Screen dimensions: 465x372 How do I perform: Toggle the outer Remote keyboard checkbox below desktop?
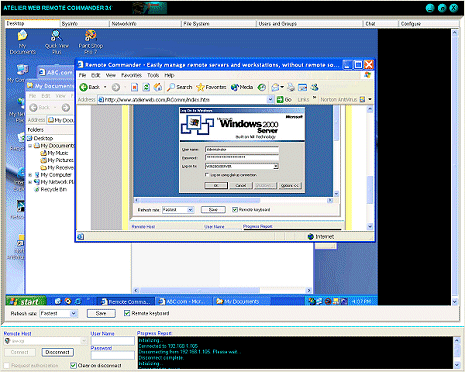[127, 313]
